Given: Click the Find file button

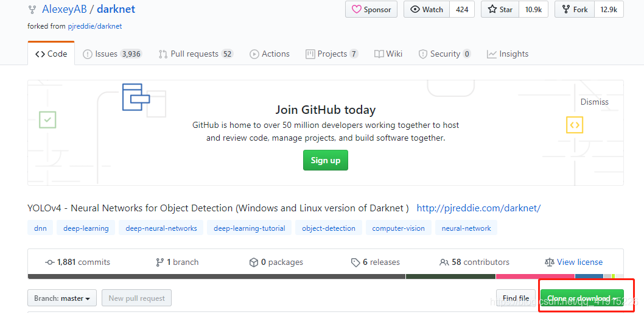Looking at the screenshot, I should 516,298.
